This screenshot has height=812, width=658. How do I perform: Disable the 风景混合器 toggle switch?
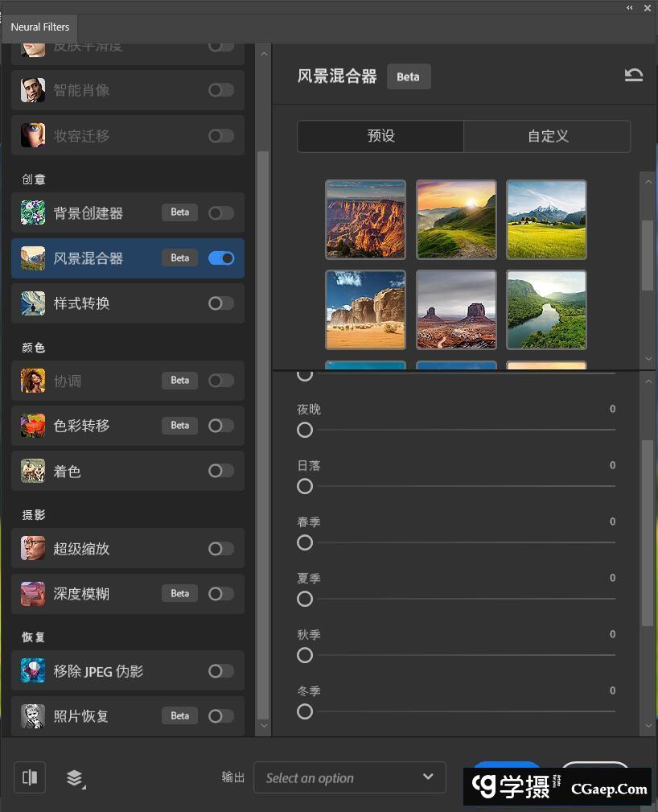tap(221, 258)
